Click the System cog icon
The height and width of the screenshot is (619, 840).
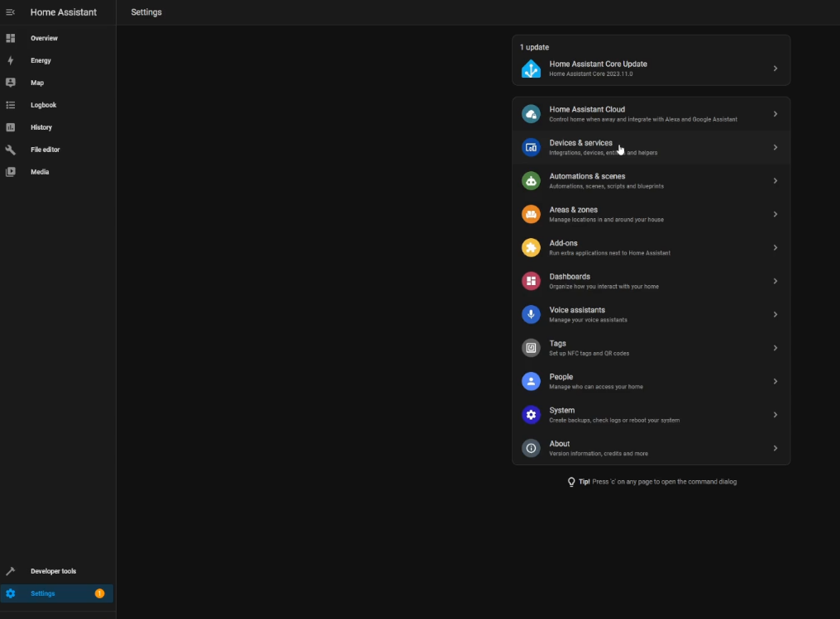pyautogui.click(x=531, y=415)
